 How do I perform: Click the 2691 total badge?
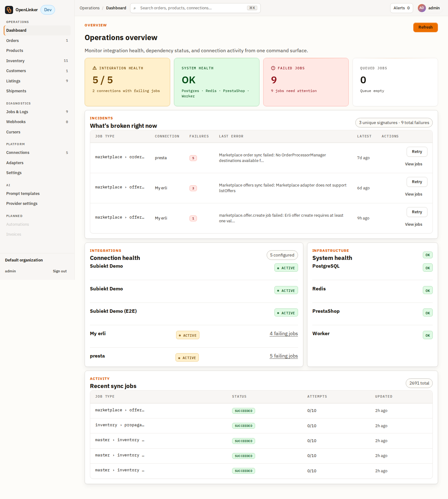(x=419, y=383)
